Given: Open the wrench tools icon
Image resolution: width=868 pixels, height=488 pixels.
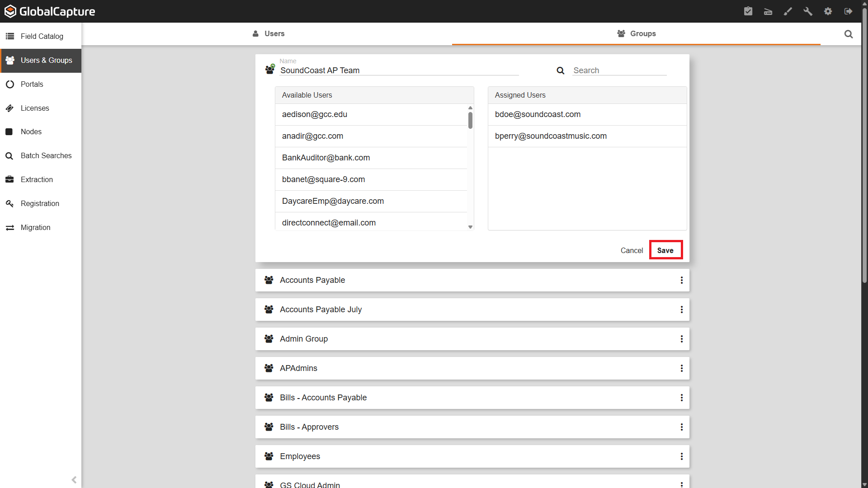Looking at the screenshot, I should pyautogui.click(x=808, y=11).
